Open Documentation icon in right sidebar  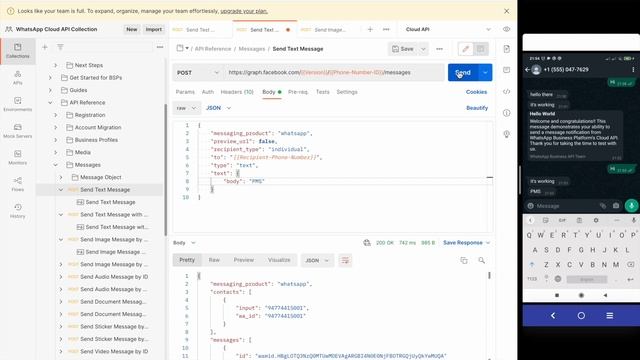tap(507, 49)
